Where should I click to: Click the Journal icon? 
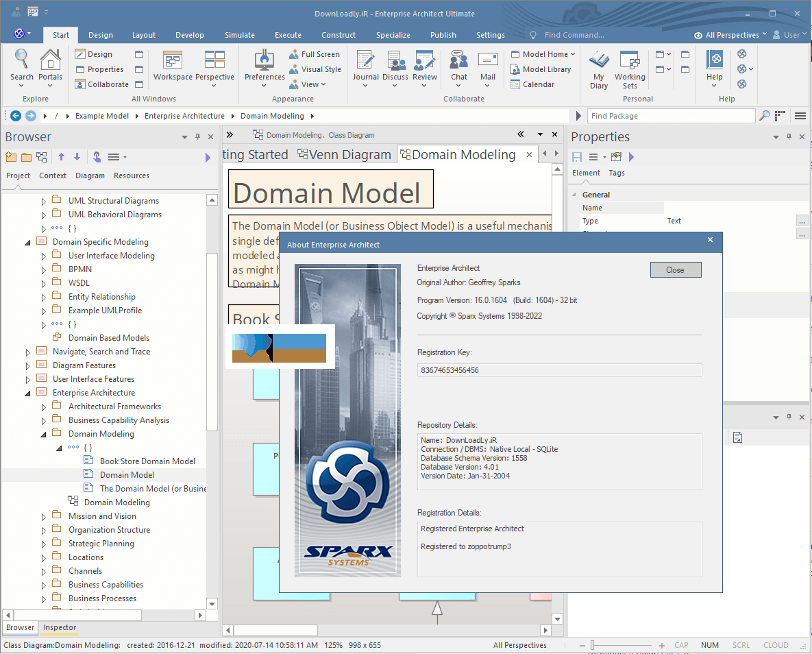click(x=366, y=60)
